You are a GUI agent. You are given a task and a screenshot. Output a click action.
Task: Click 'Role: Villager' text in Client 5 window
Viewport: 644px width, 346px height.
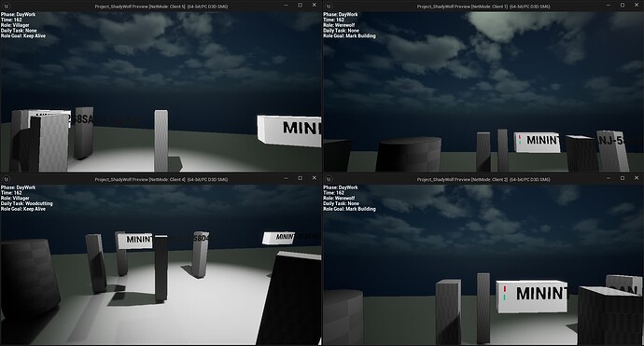pyautogui.click(x=15, y=25)
